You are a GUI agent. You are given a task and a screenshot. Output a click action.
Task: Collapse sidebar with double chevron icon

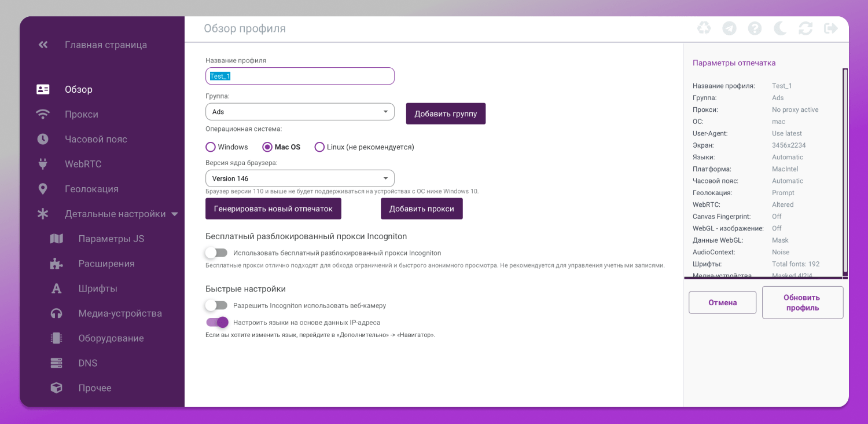43,45
